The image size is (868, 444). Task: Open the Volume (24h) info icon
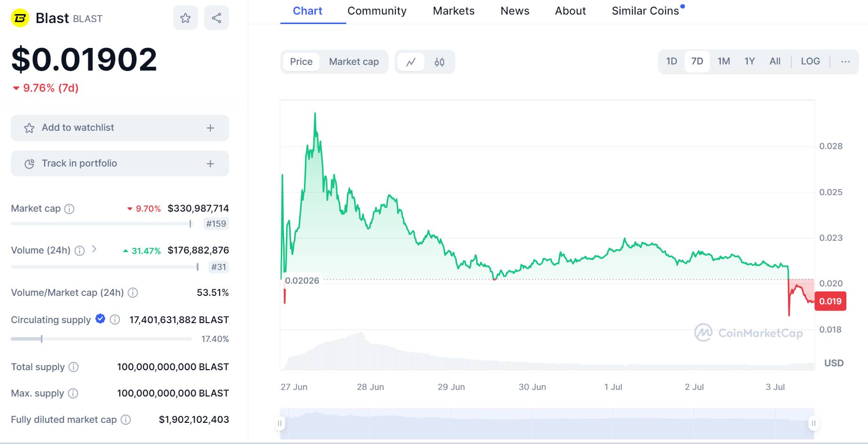(x=80, y=251)
